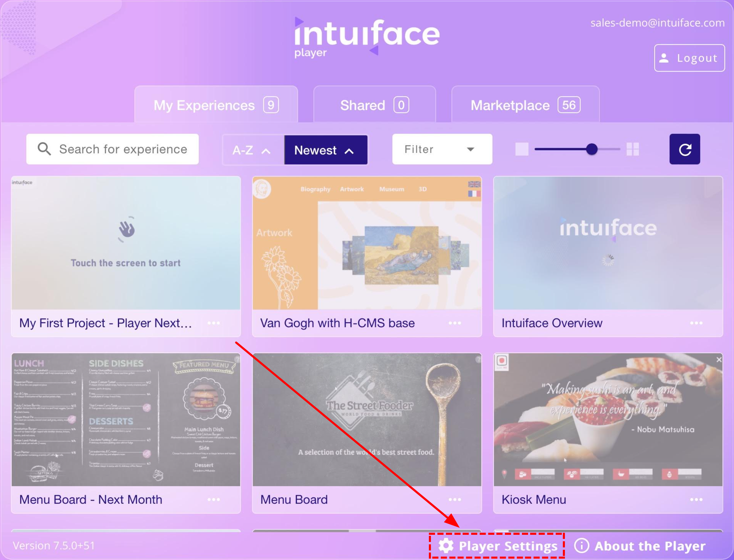Open more options dots on Menu Board card

(455, 499)
